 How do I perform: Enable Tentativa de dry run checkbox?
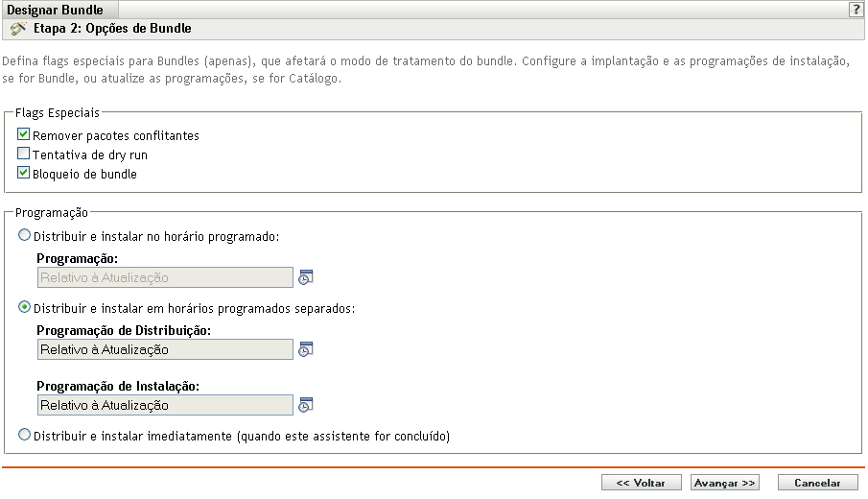pos(24,154)
